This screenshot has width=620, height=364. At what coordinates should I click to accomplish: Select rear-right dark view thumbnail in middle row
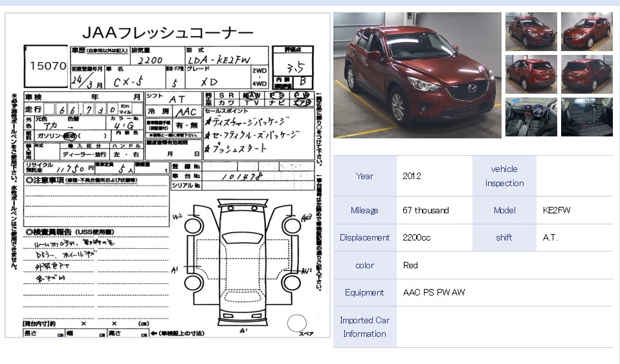tap(587, 74)
